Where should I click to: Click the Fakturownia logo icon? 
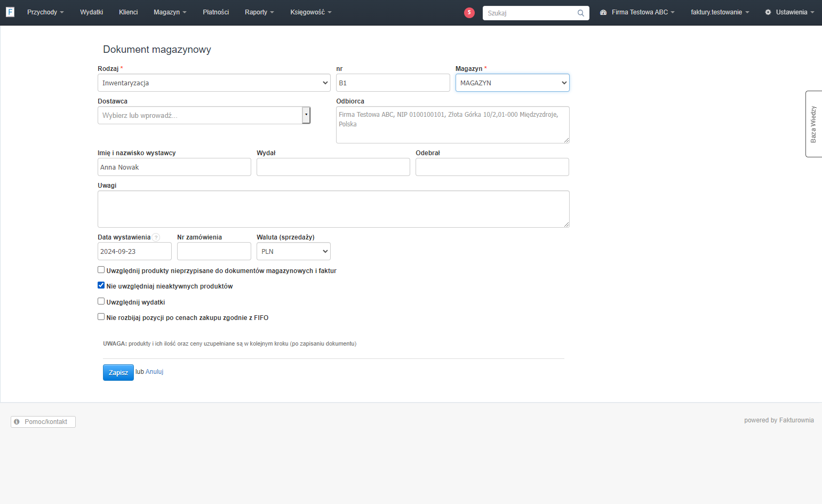coord(10,12)
